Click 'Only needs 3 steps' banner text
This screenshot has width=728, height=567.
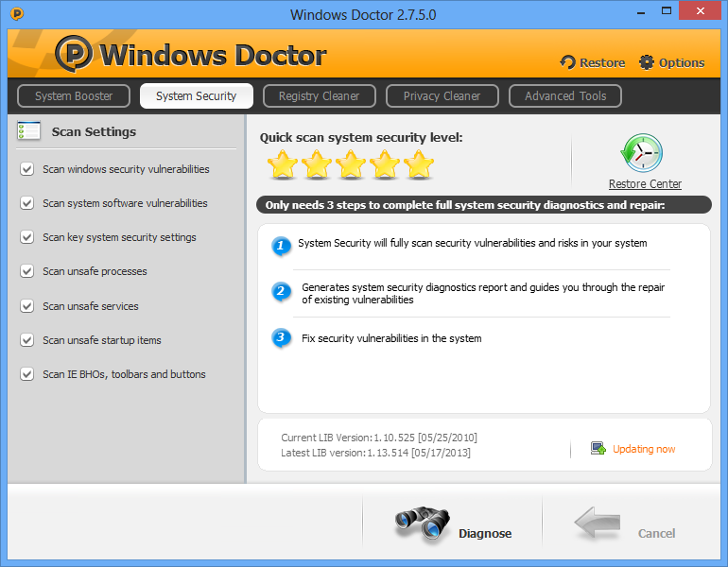(465, 205)
